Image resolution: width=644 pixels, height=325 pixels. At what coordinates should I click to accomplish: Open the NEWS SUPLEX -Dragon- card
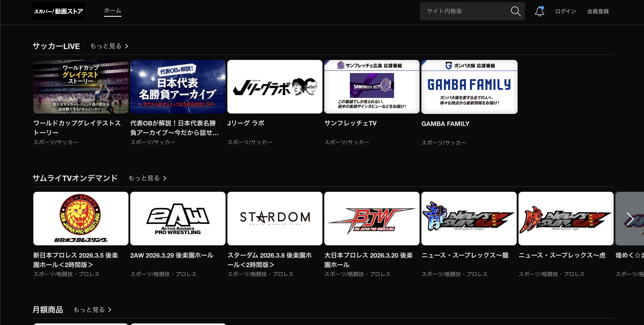[469, 219]
